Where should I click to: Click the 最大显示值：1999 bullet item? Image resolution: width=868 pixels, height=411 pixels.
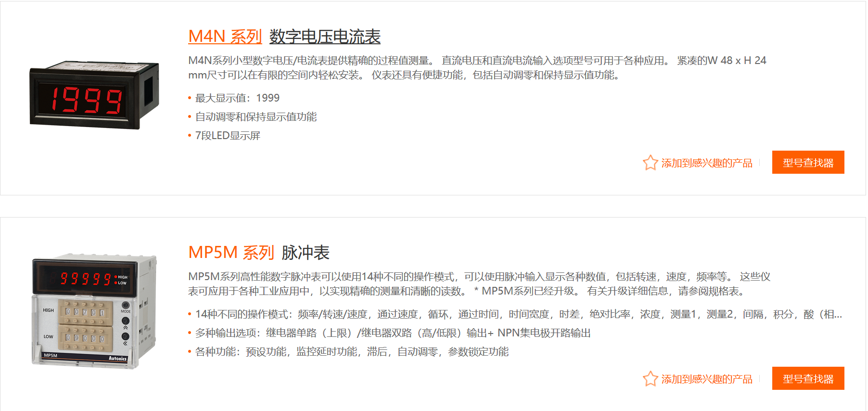click(x=237, y=98)
